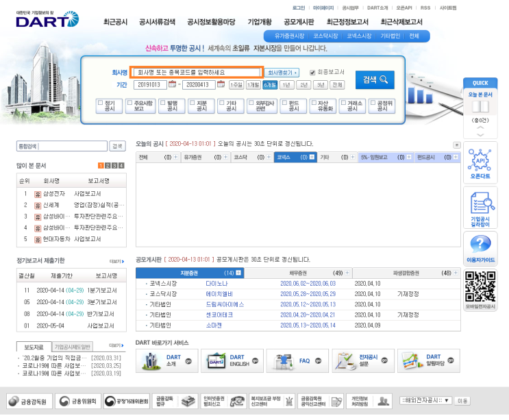Viewport: 509px width, 420px height.
Task: Expand the 지분증권 (14) plus icon
Action: tap(238, 273)
